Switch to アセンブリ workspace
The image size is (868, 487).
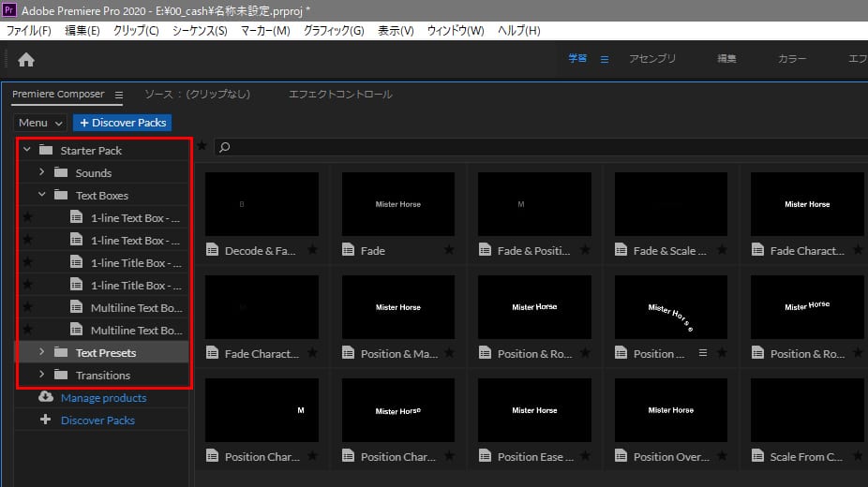click(652, 59)
